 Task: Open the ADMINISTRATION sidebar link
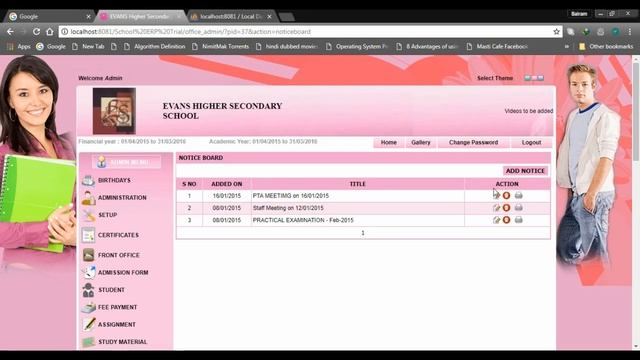click(122, 198)
